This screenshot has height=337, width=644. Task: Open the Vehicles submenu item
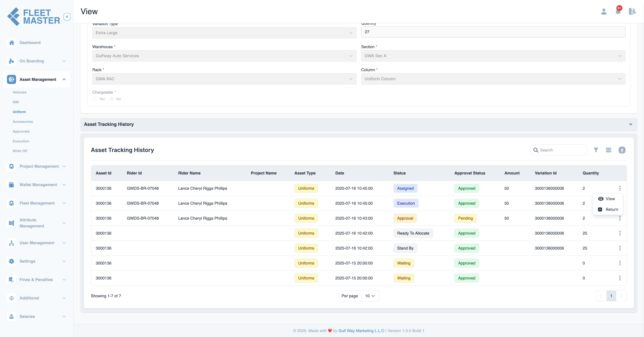20,92
